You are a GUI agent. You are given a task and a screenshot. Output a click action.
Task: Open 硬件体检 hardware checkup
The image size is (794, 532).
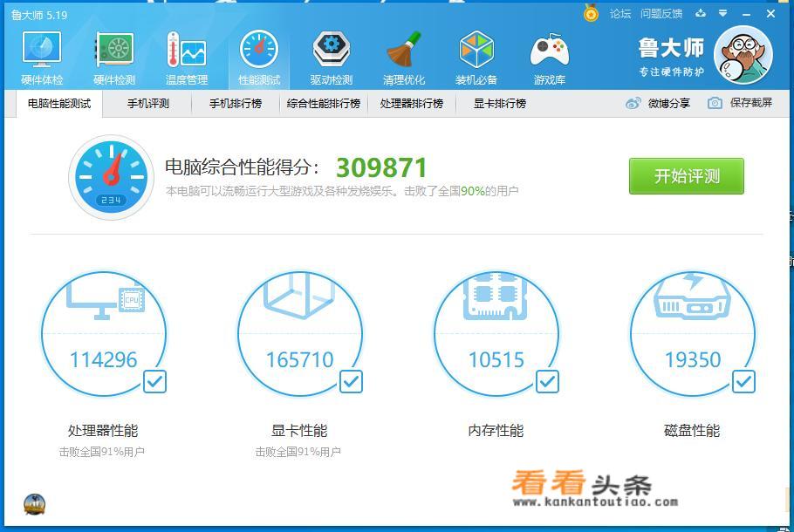point(42,58)
